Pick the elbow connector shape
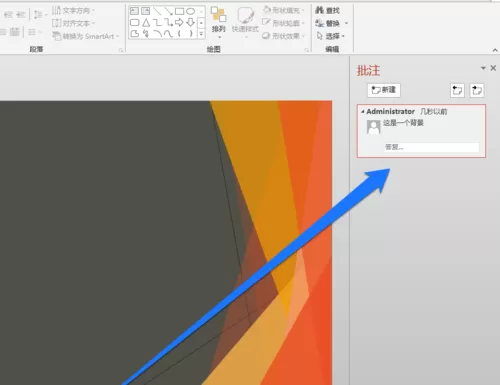The image size is (500, 385). [157, 23]
